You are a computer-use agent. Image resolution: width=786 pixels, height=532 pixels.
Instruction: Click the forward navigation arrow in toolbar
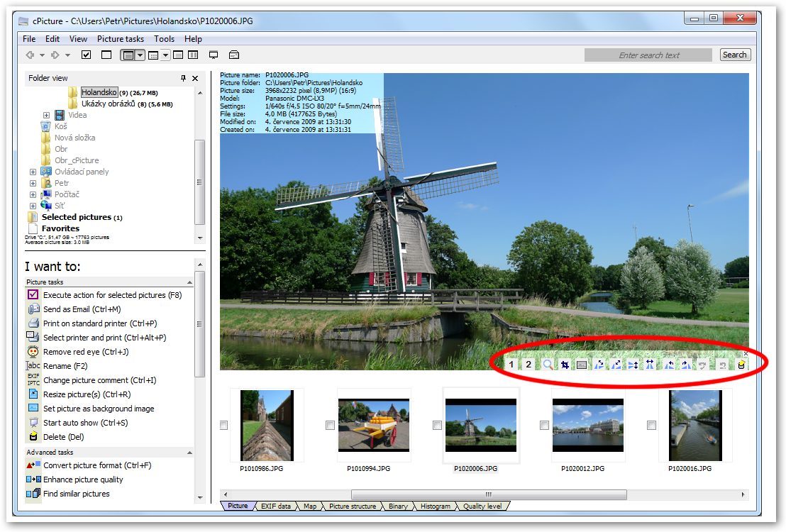pos(55,55)
